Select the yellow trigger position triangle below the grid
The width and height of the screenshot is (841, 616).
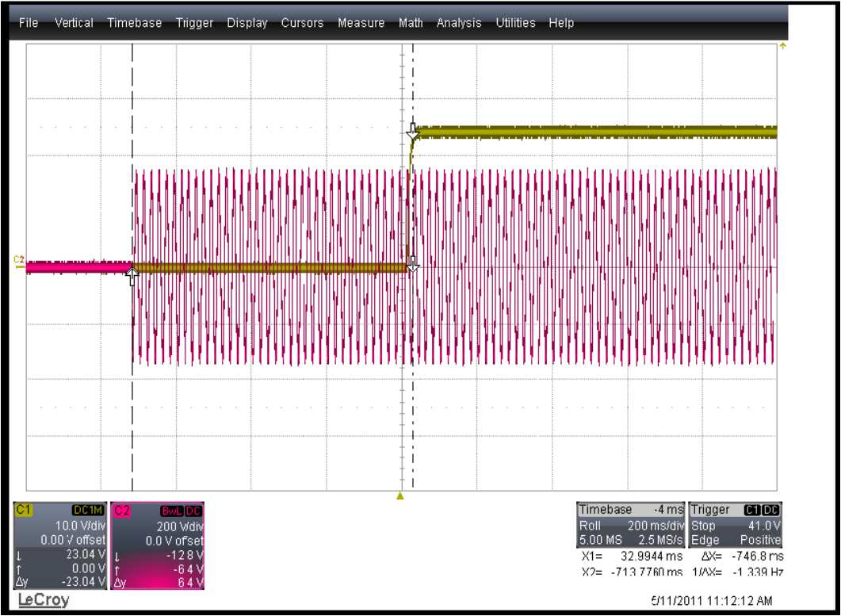pyautogui.click(x=400, y=497)
